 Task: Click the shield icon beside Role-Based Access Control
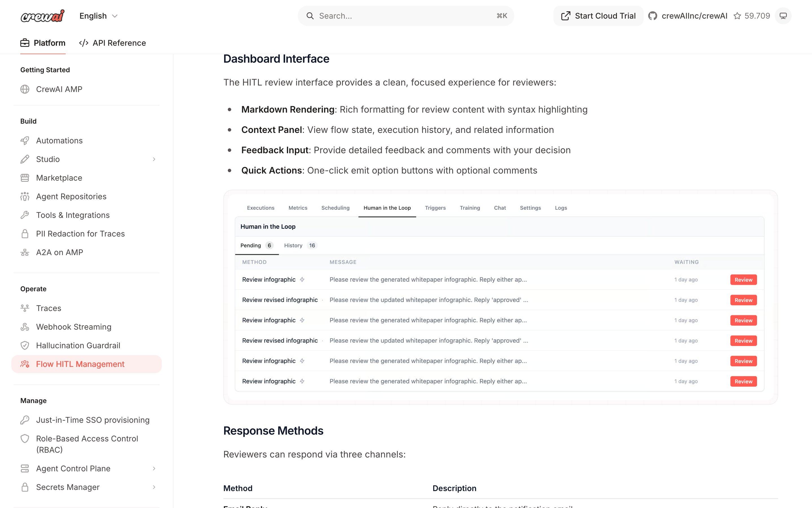click(x=25, y=439)
